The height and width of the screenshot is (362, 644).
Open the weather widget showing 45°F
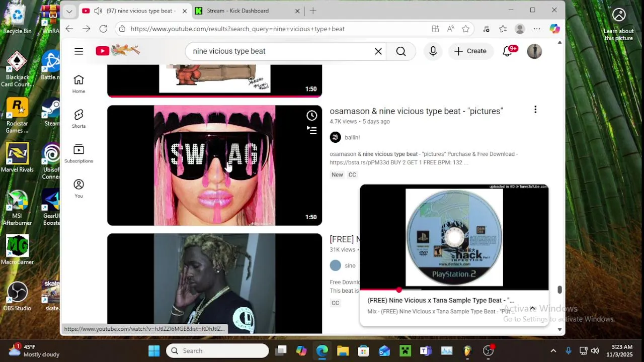[x=34, y=350]
